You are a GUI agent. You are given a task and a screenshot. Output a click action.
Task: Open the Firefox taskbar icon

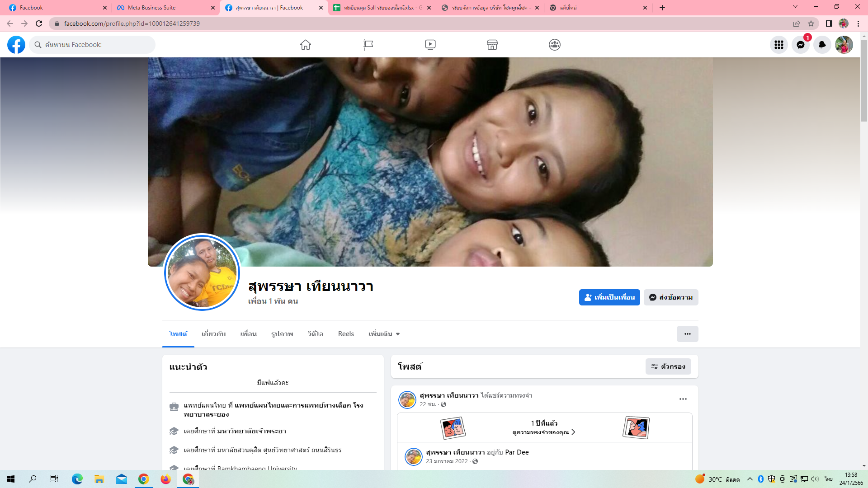click(x=165, y=479)
